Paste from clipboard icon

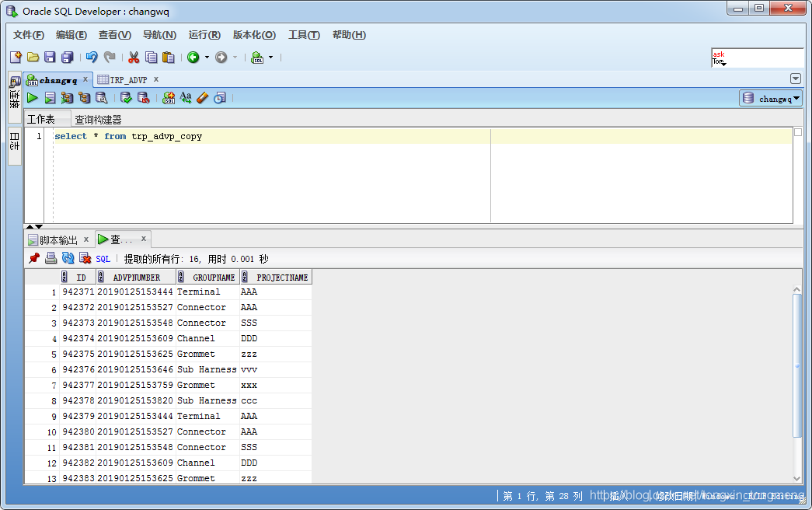pyautogui.click(x=169, y=58)
